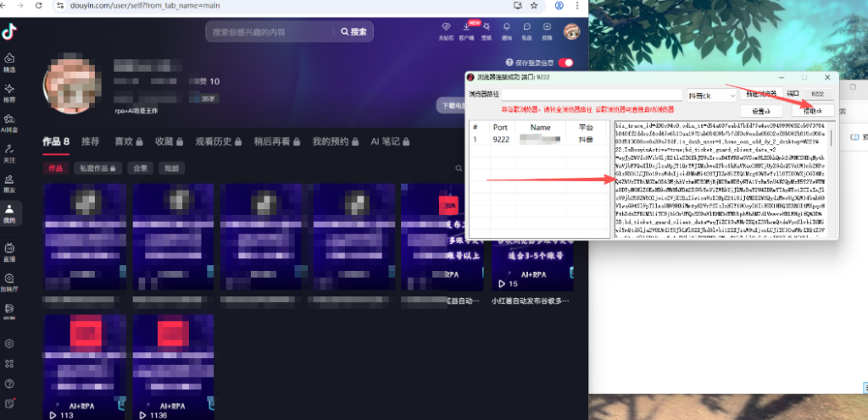Open sidebar settings gear icon

pyautogui.click(x=8, y=344)
